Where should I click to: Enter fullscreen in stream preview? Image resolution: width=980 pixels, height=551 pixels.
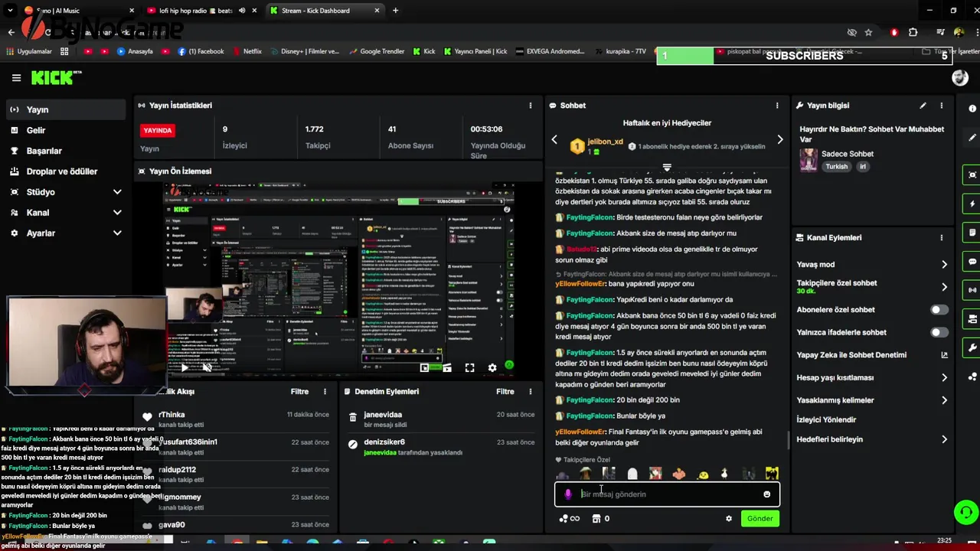click(x=469, y=368)
